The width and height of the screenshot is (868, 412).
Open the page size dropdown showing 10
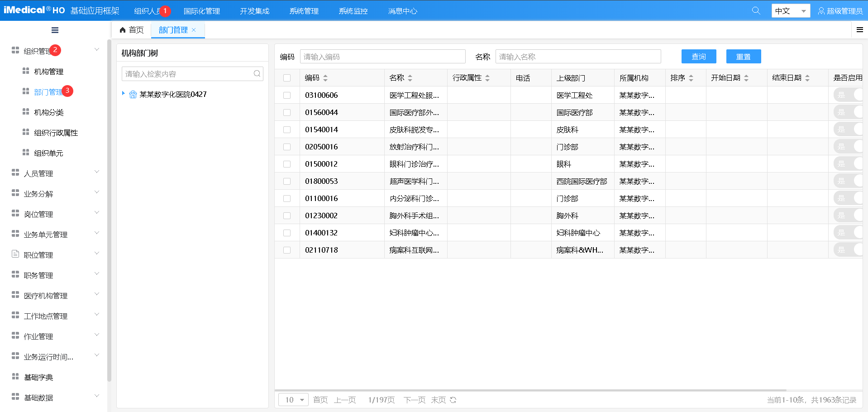pos(294,400)
